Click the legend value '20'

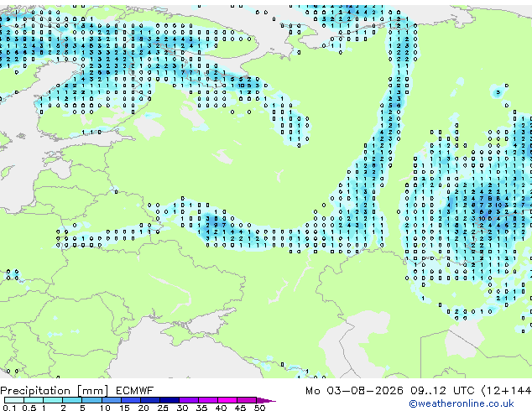click(143, 408)
